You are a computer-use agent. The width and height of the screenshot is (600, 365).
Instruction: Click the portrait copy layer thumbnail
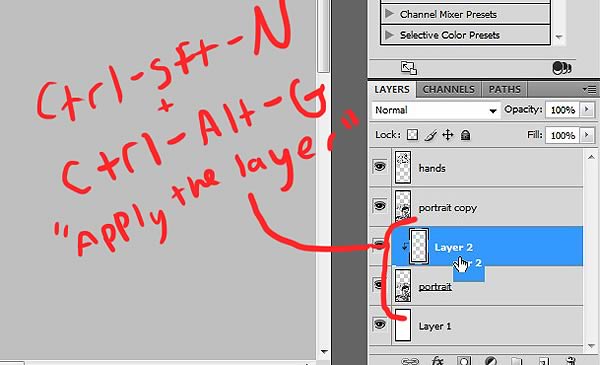pyautogui.click(x=403, y=207)
